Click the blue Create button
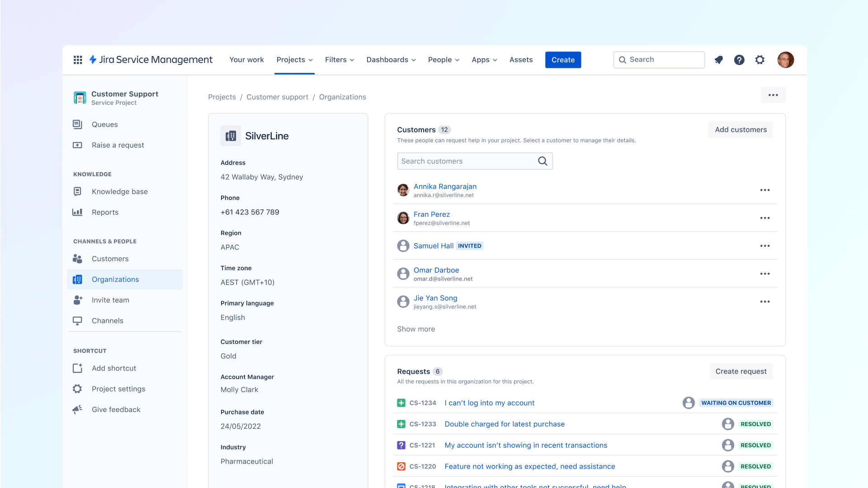Screen dimensions: 868x488 [563, 60]
